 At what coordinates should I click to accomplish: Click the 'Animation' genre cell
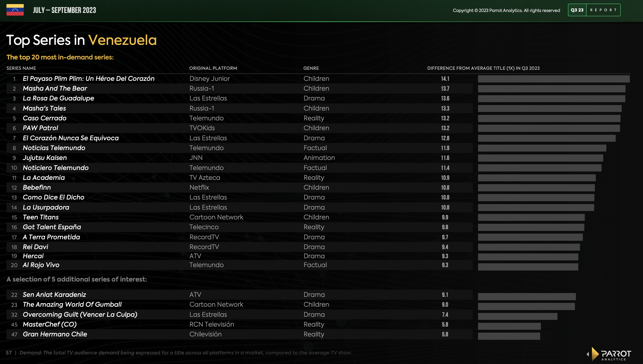(319, 158)
